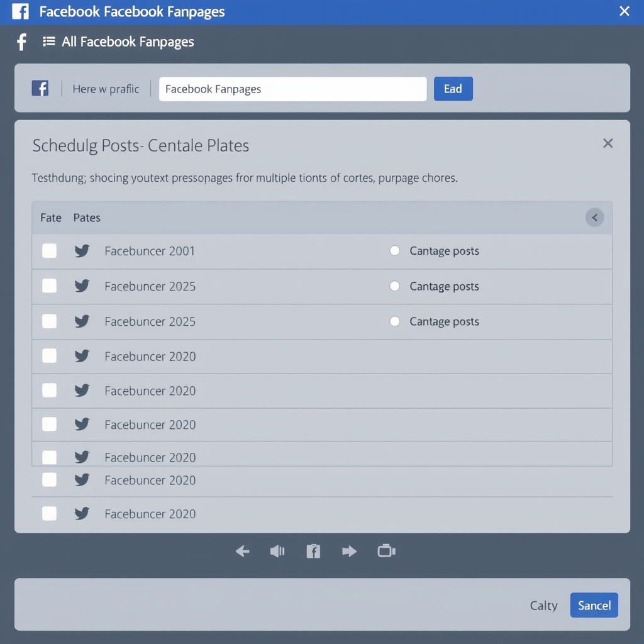Collapse the table using the header chevron button
This screenshot has height=644, width=644.
[x=594, y=217]
